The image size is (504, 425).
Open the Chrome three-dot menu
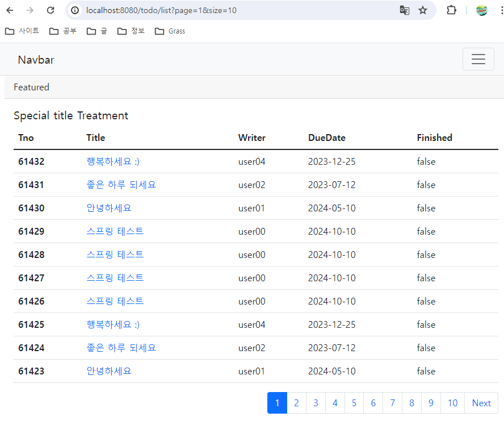coord(501,10)
